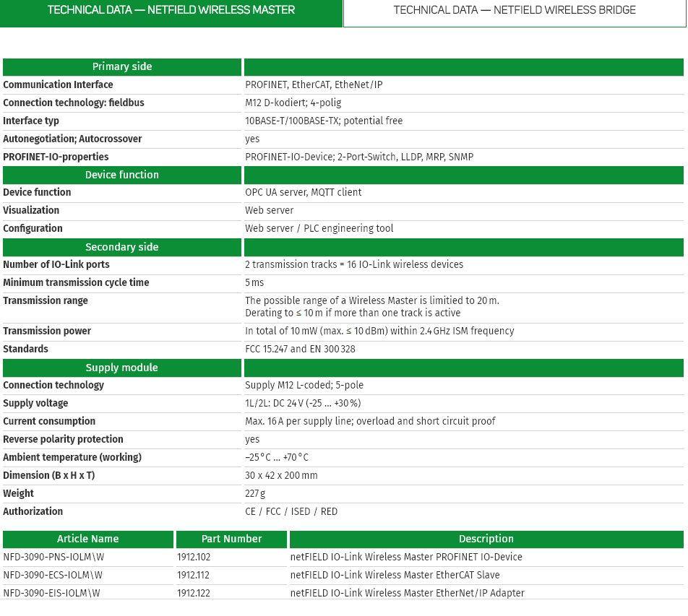Viewport: 688px width, 616px height.
Task: Select part number 1912.122
Action: tap(194, 593)
